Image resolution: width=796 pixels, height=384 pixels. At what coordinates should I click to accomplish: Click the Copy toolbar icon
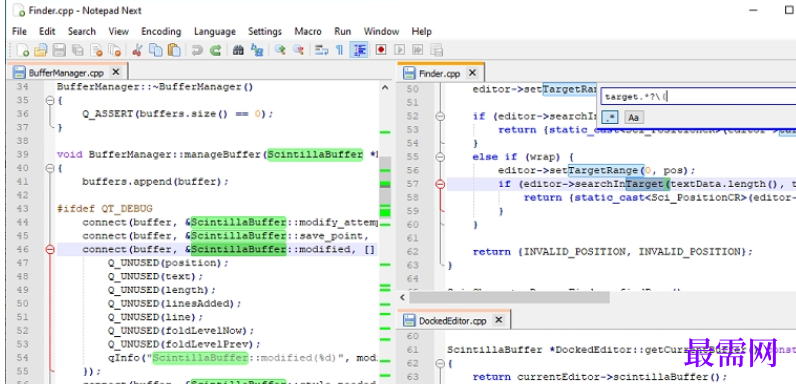pyautogui.click(x=155, y=50)
